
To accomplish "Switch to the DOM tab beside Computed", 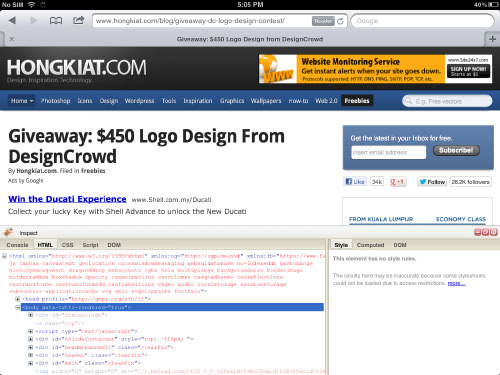I will 400,245.
